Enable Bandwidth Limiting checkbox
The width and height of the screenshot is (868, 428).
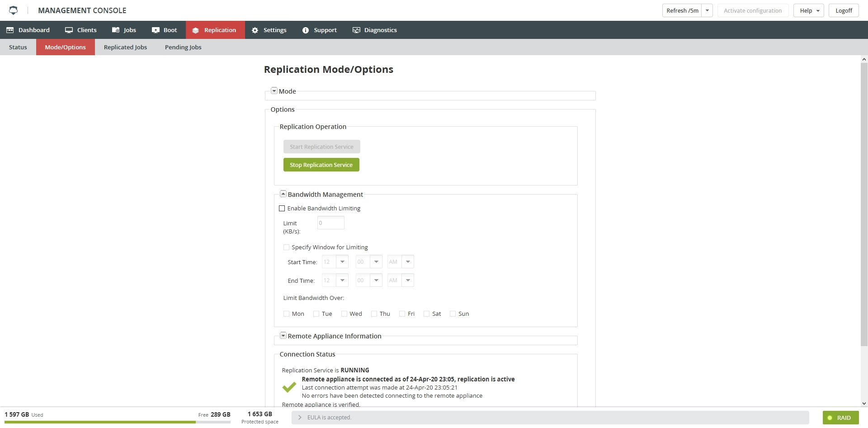282,208
